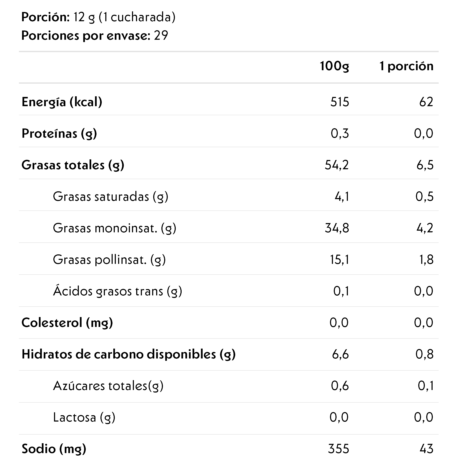Viewport: 466px width, 476px height.
Task: Click the 100g column header
Action: pyautogui.click(x=334, y=66)
